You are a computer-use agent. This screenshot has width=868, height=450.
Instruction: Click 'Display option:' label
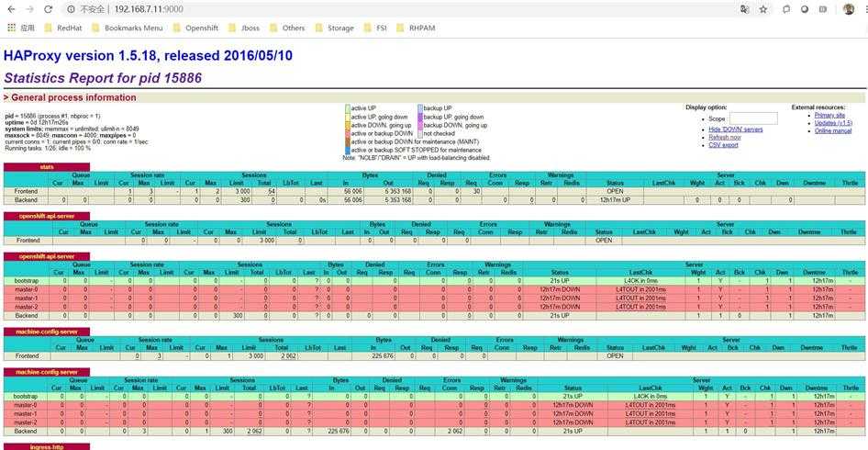[706, 107]
